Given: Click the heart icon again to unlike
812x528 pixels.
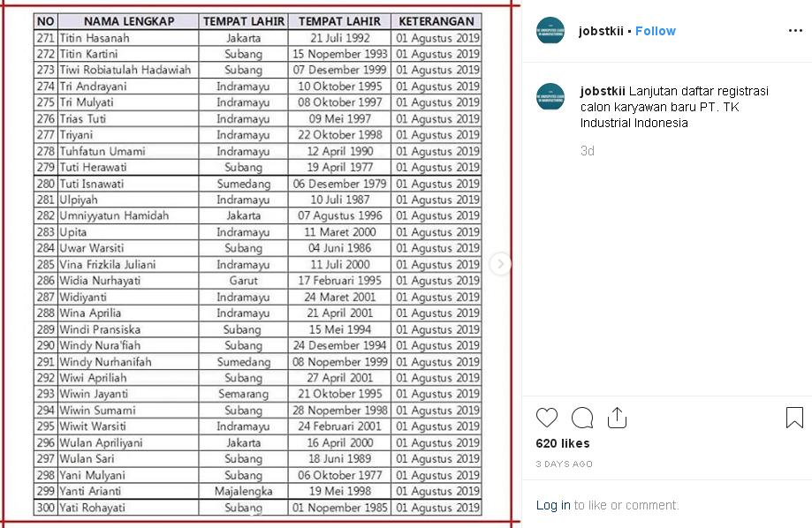Looking at the screenshot, I should point(546,419).
